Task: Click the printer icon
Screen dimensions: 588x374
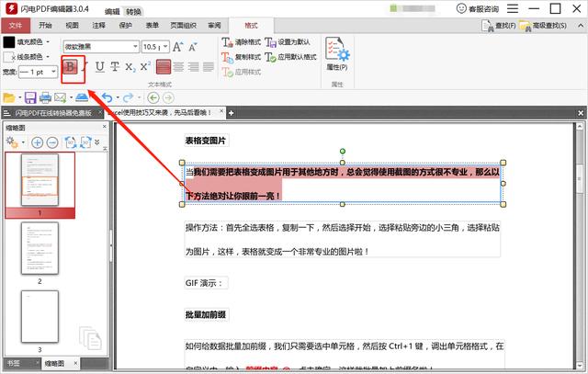Action: point(45,98)
